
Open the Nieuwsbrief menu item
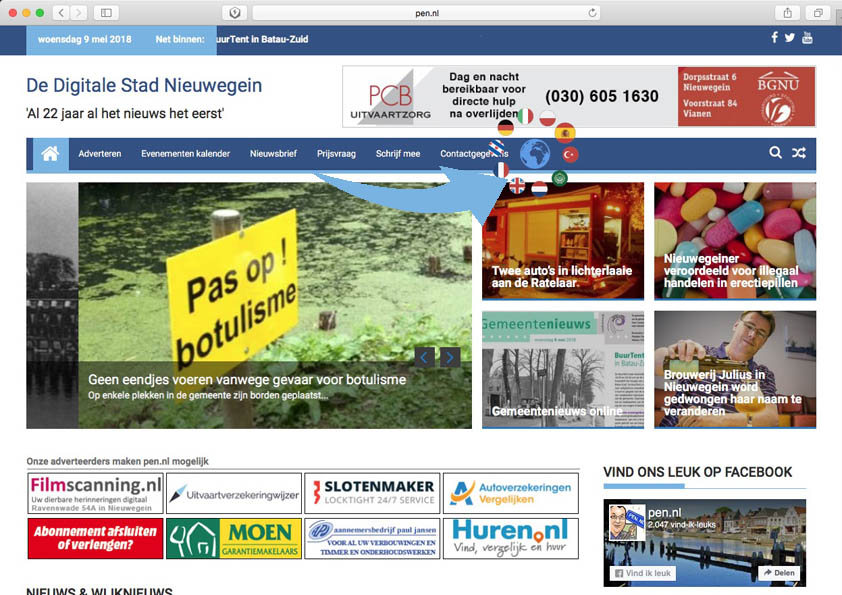click(x=273, y=154)
